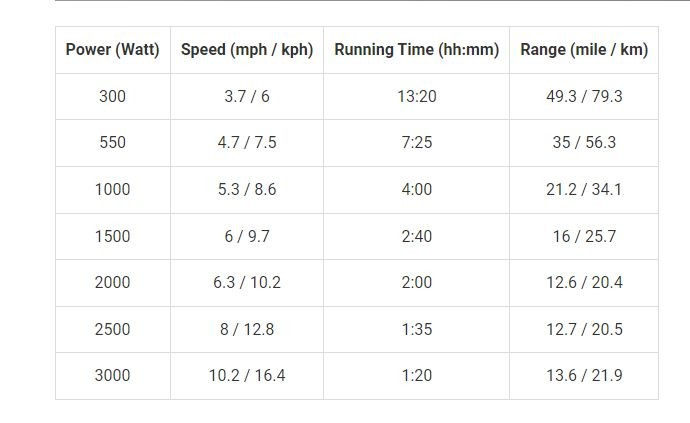Click the Power (Watt) column header
This screenshot has width=690, height=423.
[113, 50]
